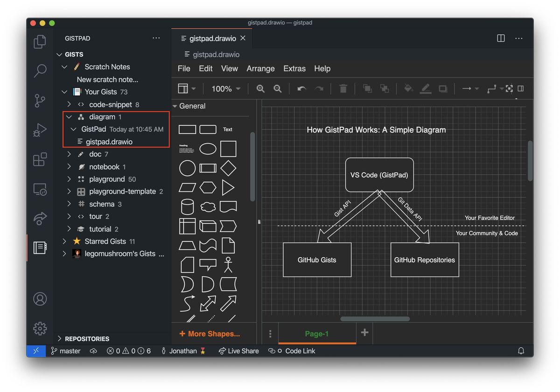Image resolution: width=560 pixels, height=392 pixels.
Task: Select the cylinder shape in General palette
Action: 187,207
